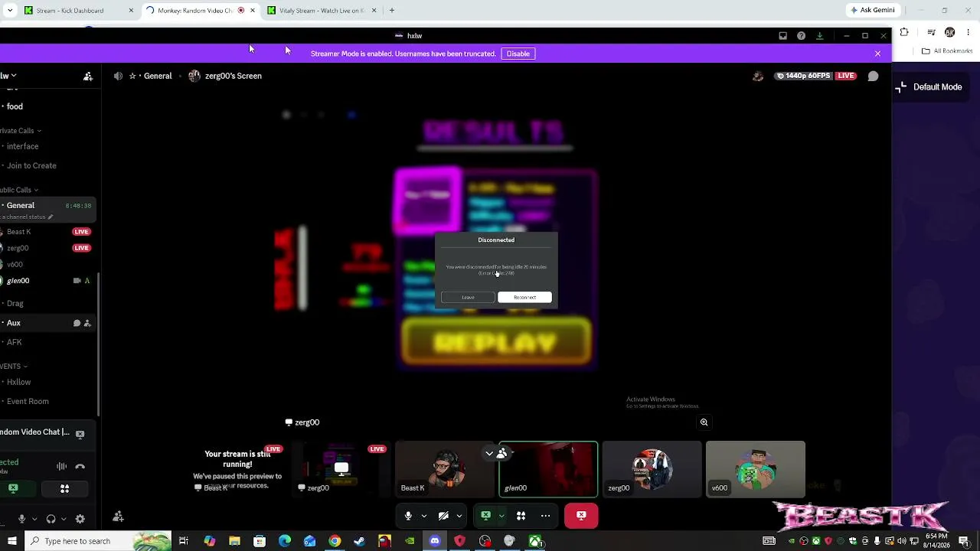Stop streaming icon beside Video Chat label
Image resolution: width=980 pixels, height=551 pixels.
tap(80, 434)
